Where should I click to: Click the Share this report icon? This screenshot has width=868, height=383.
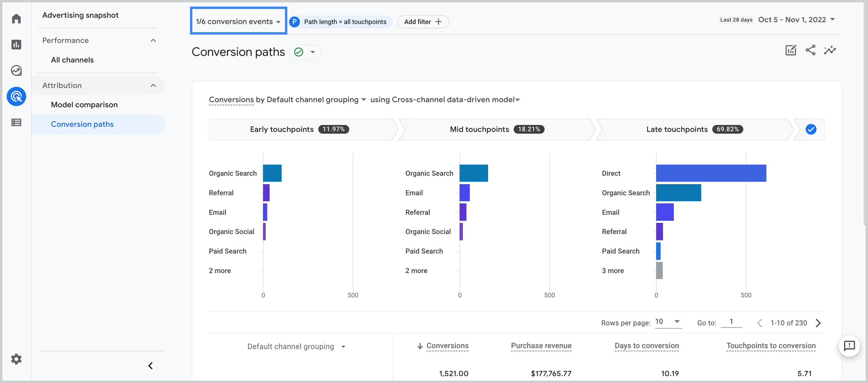(x=810, y=50)
